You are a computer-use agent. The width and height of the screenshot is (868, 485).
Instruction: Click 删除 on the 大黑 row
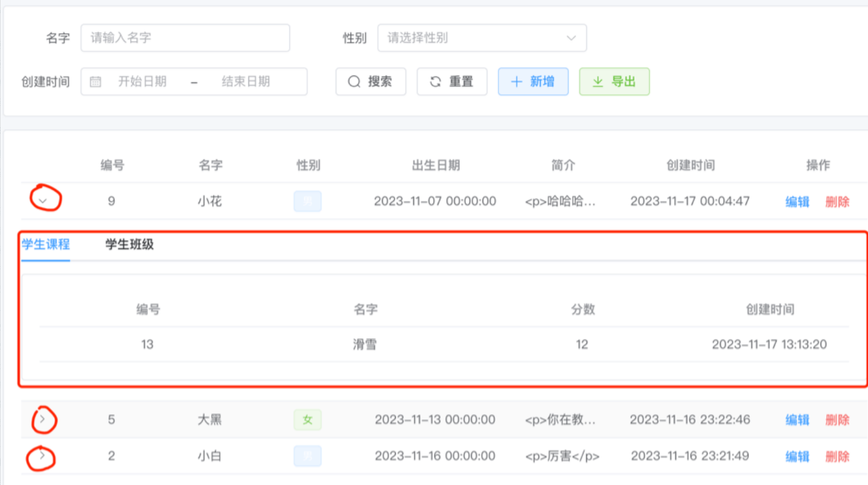point(837,420)
